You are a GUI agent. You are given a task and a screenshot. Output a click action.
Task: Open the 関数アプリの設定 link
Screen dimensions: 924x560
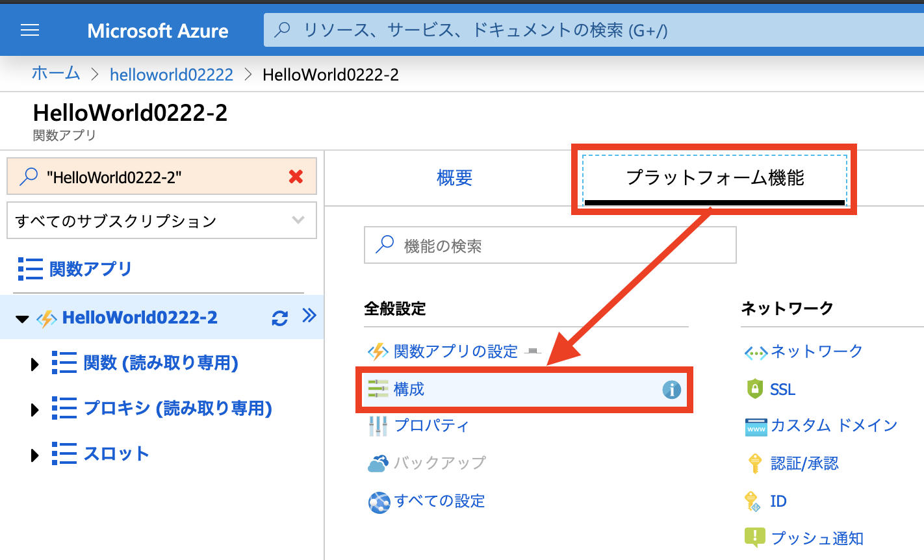click(456, 351)
